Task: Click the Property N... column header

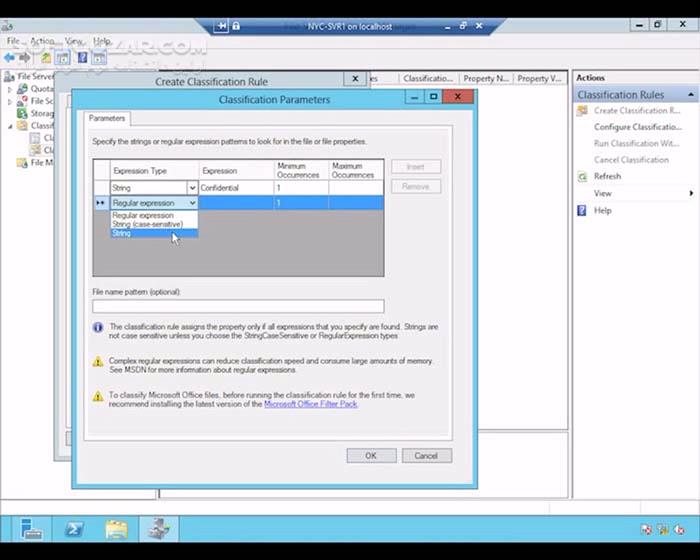Action: [x=486, y=79]
